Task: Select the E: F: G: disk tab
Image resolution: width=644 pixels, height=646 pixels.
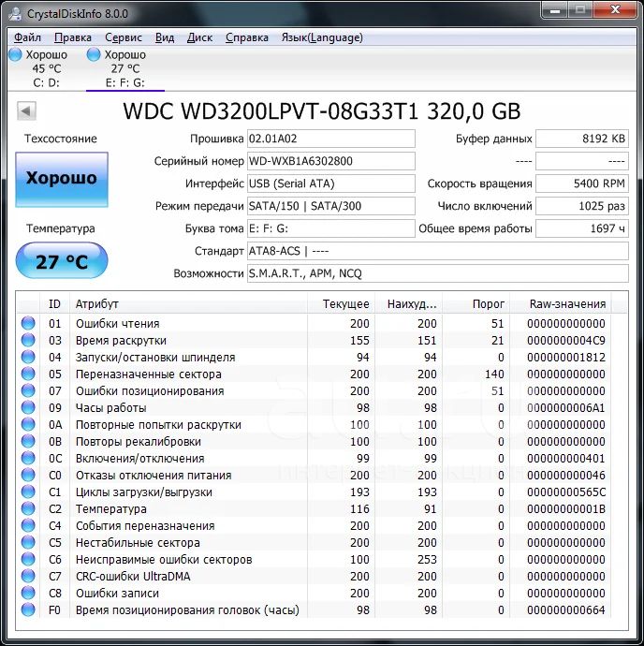Action: (x=124, y=68)
